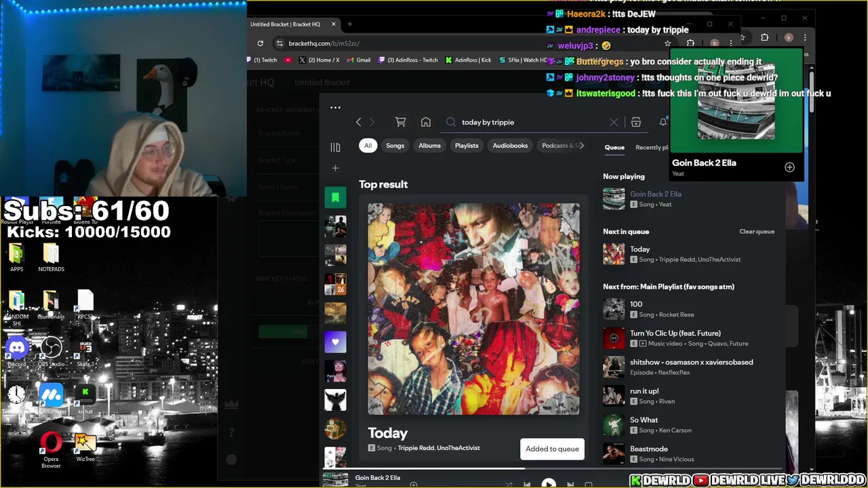This screenshot has height=488, width=868.
Task: Seek using the playback progress bar
Action: [553, 468]
